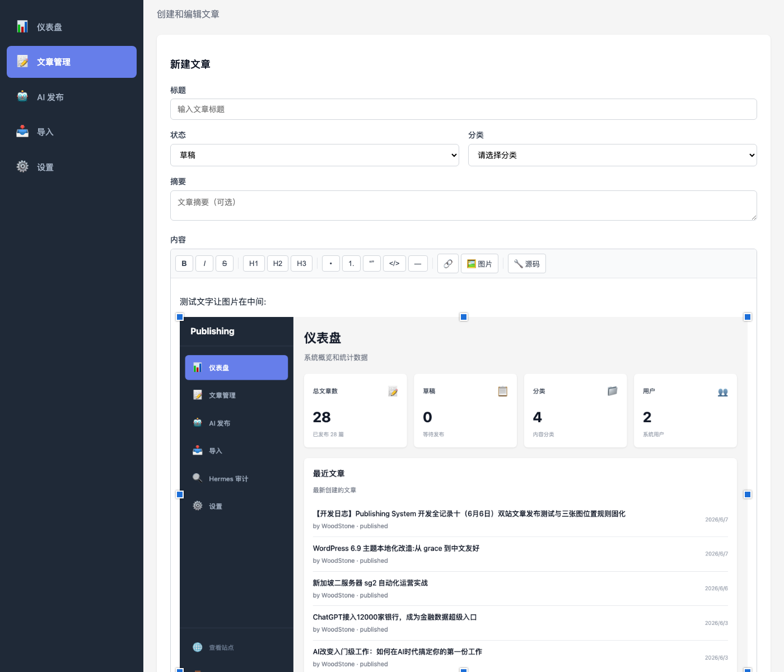The image size is (784, 672).
Task: Apply H2 heading style
Action: click(278, 264)
